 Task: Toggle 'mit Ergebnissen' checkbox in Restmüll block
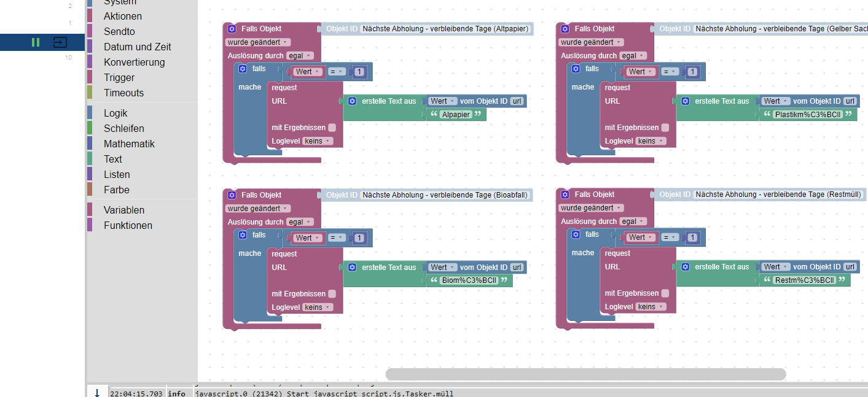tap(665, 293)
